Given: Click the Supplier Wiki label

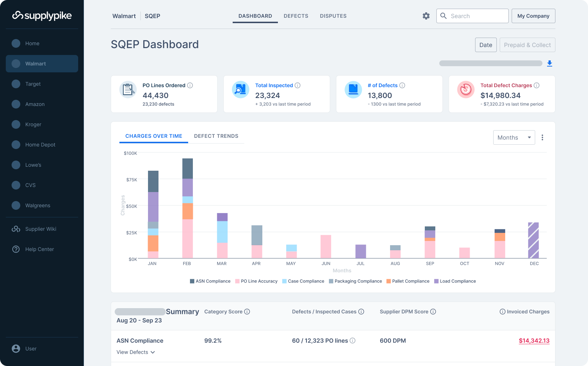Looking at the screenshot, I should [x=41, y=229].
